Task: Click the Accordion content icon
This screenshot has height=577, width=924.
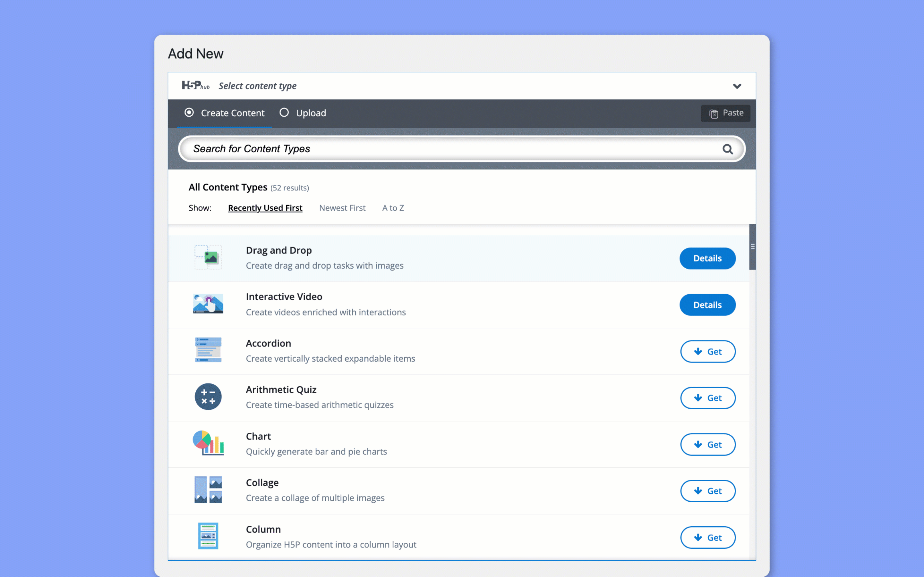Action: click(x=208, y=350)
